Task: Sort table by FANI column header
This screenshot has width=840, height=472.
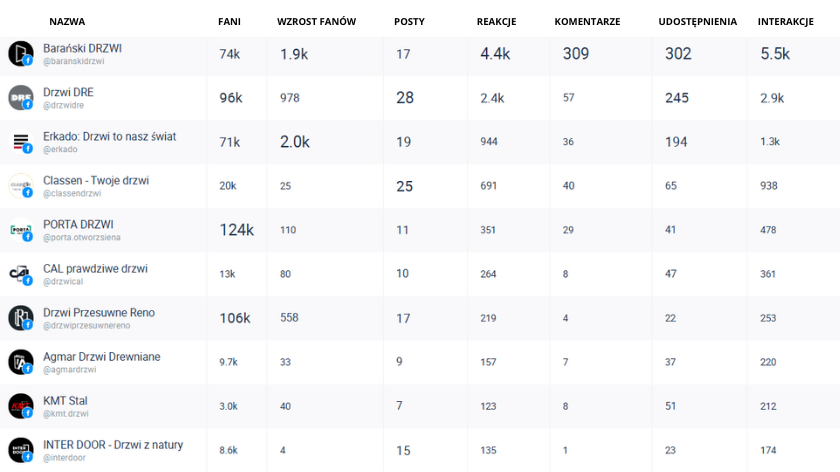Action: [x=229, y=22]
